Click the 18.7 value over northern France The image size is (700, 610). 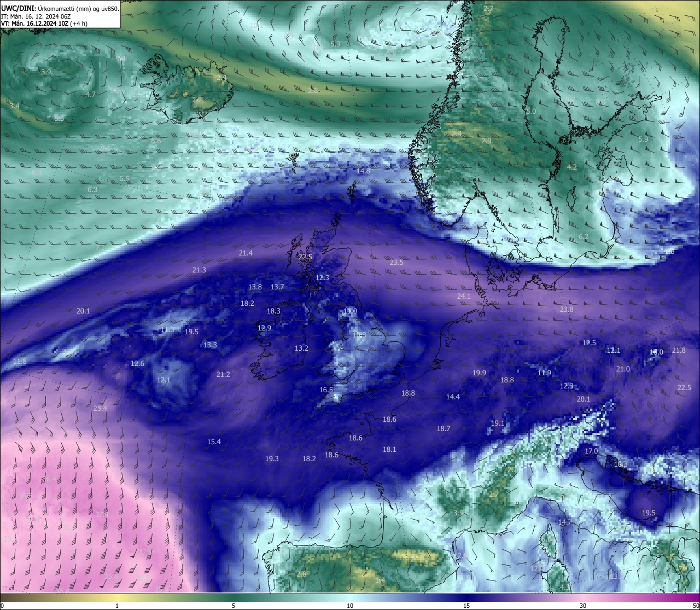pyautogui.click(x=444, y=428)
